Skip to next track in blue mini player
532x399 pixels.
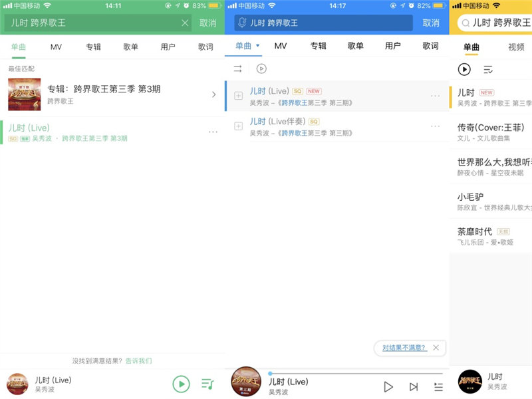click(413, 387)
